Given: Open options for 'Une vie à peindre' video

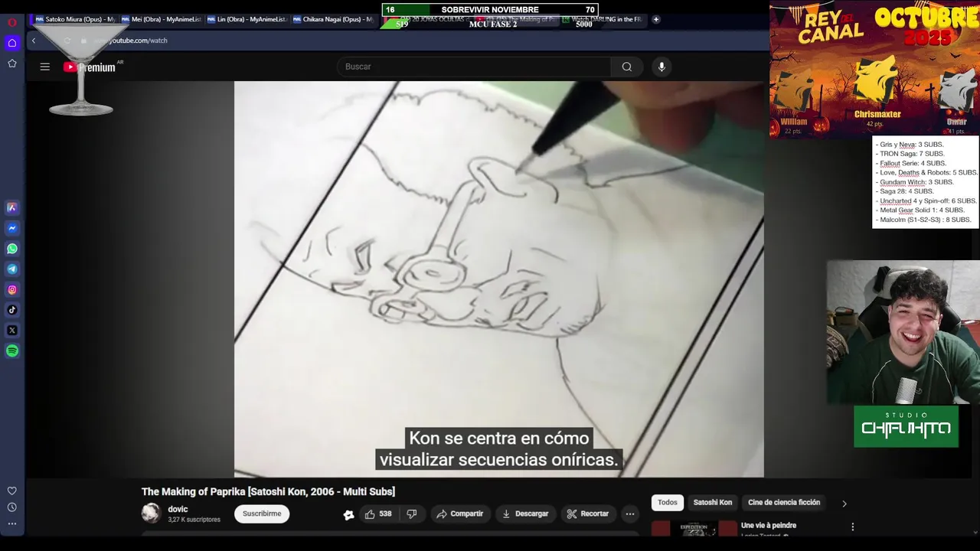Looking at the screenshot, I should pos(852,527).
